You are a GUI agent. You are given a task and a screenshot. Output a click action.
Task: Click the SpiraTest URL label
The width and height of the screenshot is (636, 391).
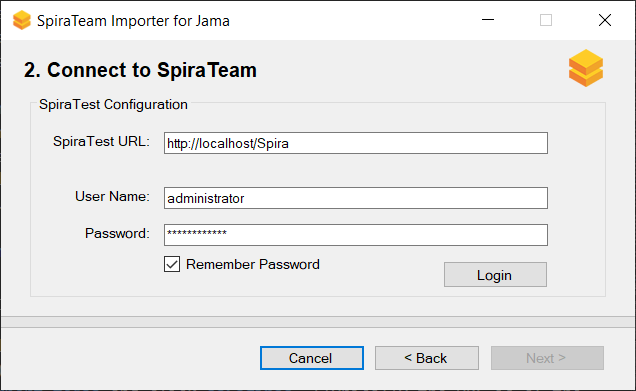click(x=101, y=142)
